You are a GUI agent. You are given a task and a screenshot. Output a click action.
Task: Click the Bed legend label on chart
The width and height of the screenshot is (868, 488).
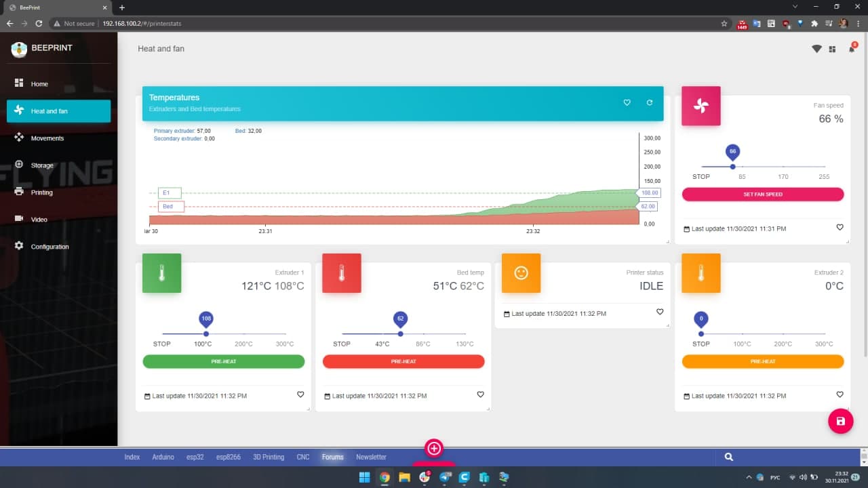click(x=171, y=206)
